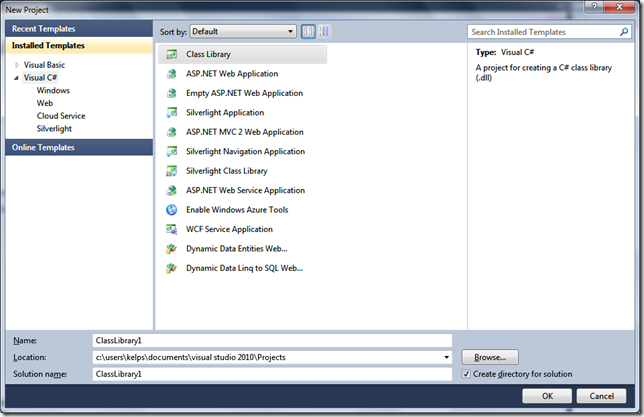Open the Online Templates section
The height and width of the screenshot is (417, 644).
click(79, 147)
